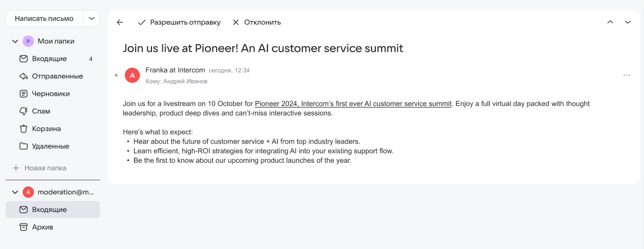Open the Архив folder
Image resolution: width=644 pixels, height=249 pixels.
(42, 227)
